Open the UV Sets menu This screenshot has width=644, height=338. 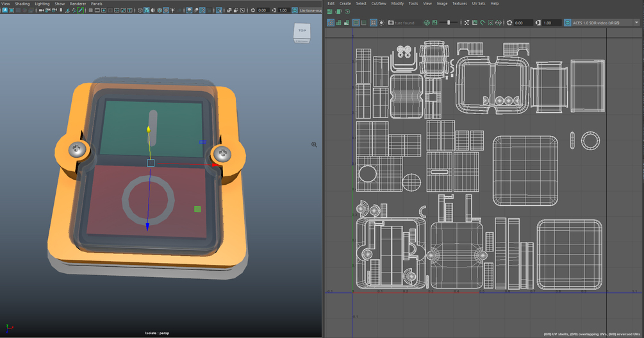479,3
